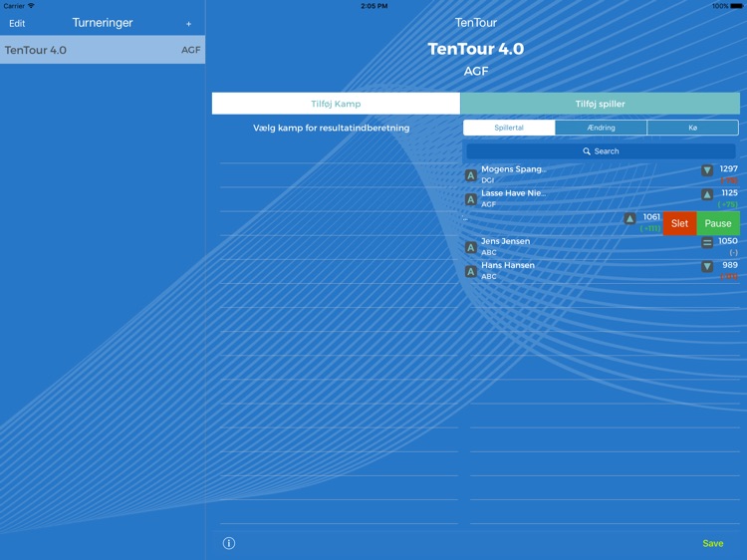Click the AGF label under Lasse Have Nie
747x560 pixels.
tap(488, 204)
